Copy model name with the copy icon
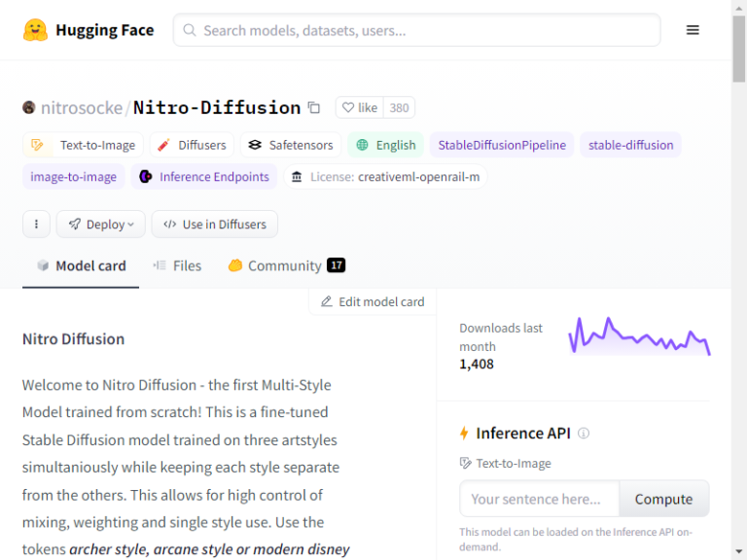Image resolution: width=747 pixels, height=560 pixels. [314, 108]
